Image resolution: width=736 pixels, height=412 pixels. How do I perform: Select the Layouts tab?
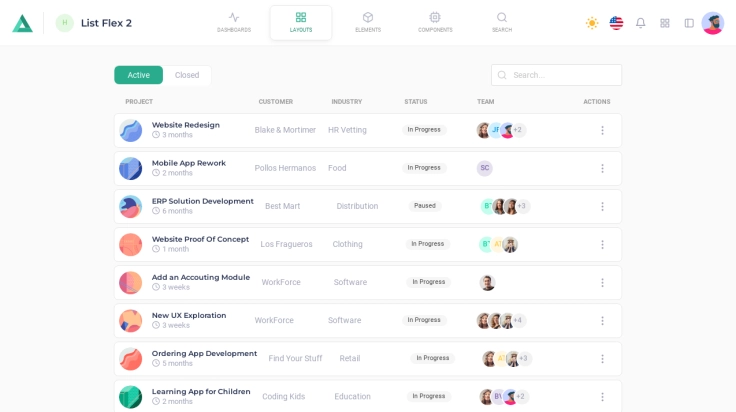[301, 22]
